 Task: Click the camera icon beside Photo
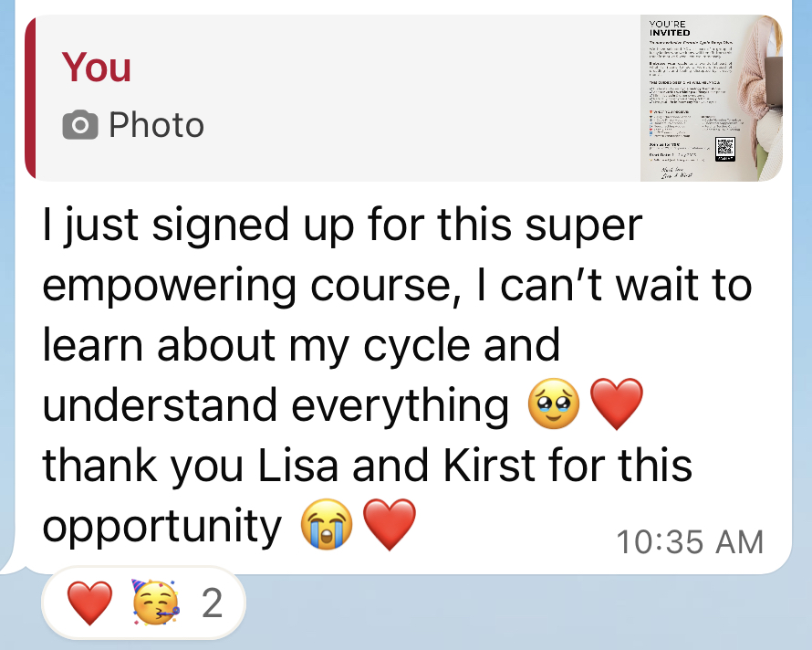point(81,125)
